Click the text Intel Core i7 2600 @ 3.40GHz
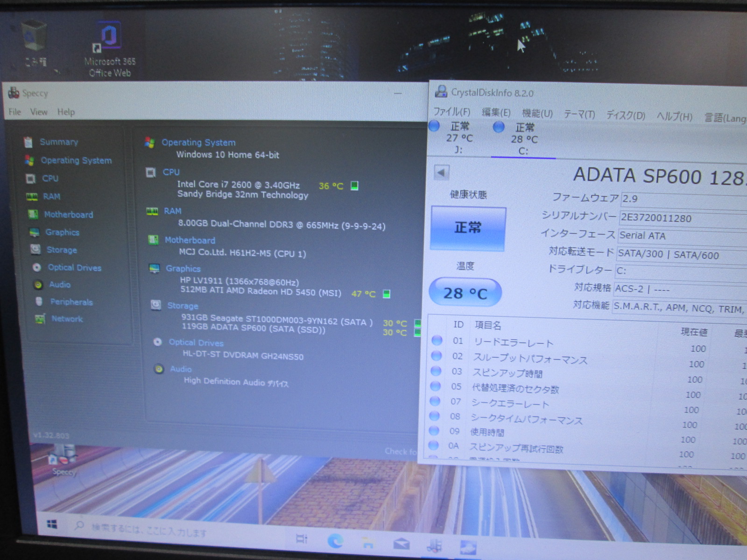Viewport: 747px width, 560px height. coord(239,185)
